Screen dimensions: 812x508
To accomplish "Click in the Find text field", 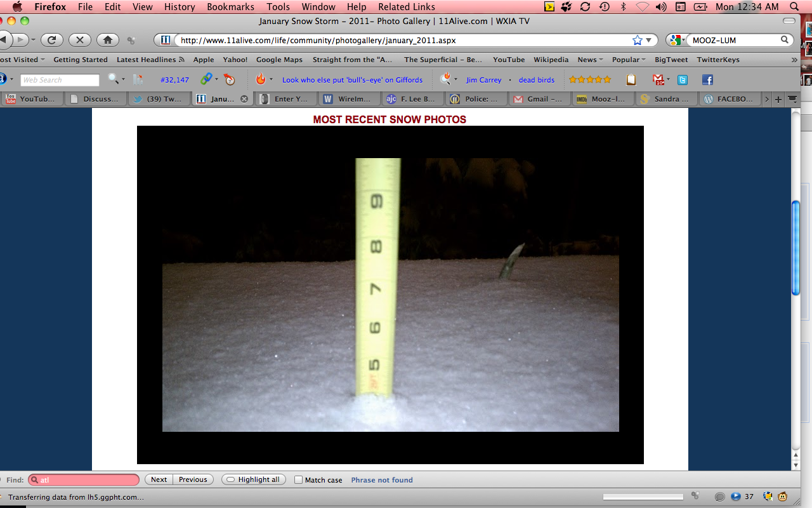I will 88,480.
